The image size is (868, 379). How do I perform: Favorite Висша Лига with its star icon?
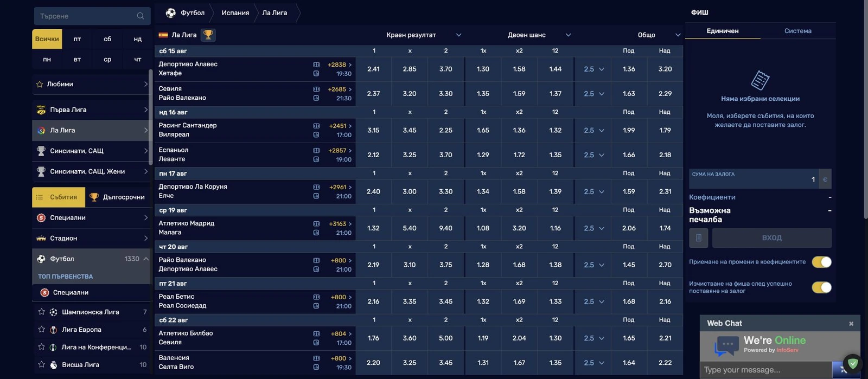pyautogui.click(x=41, y=365)
